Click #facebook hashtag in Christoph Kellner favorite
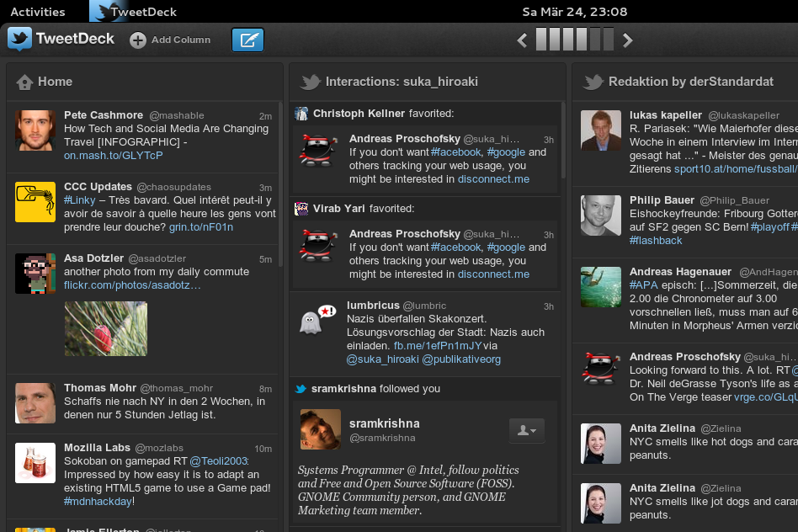The width and height of the screenshot is (798, 532). [455, 152]
